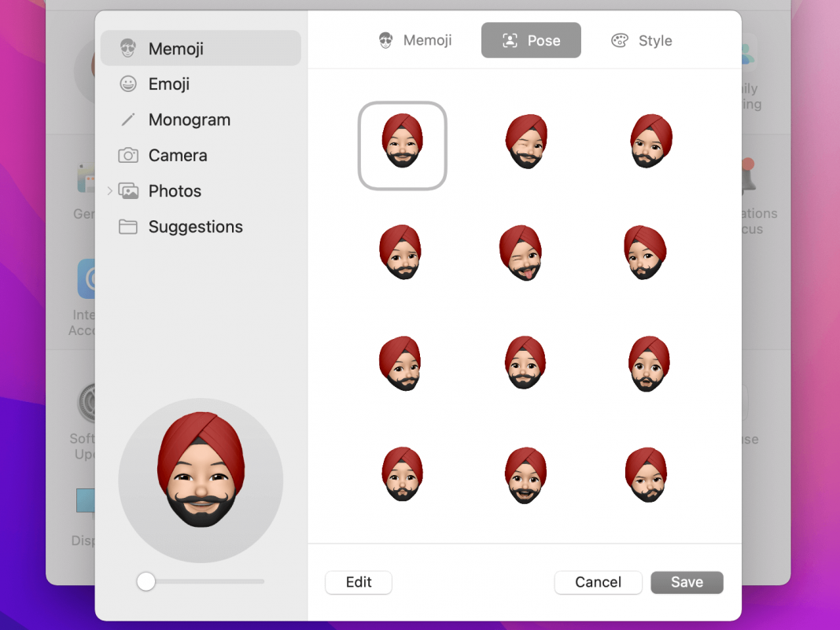
Task: Click the Camera icon in the sidebar
Action: tap(128, 155)
